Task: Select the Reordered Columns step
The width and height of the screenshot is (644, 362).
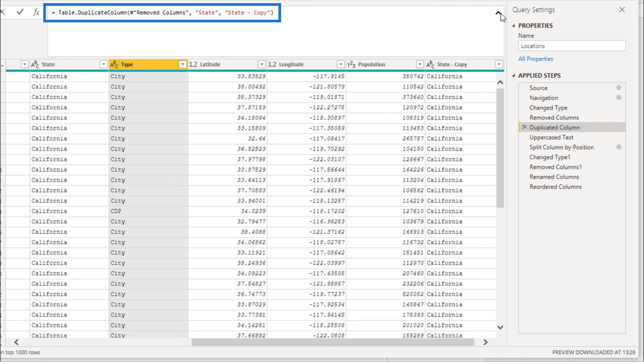Action: point(555,187)
